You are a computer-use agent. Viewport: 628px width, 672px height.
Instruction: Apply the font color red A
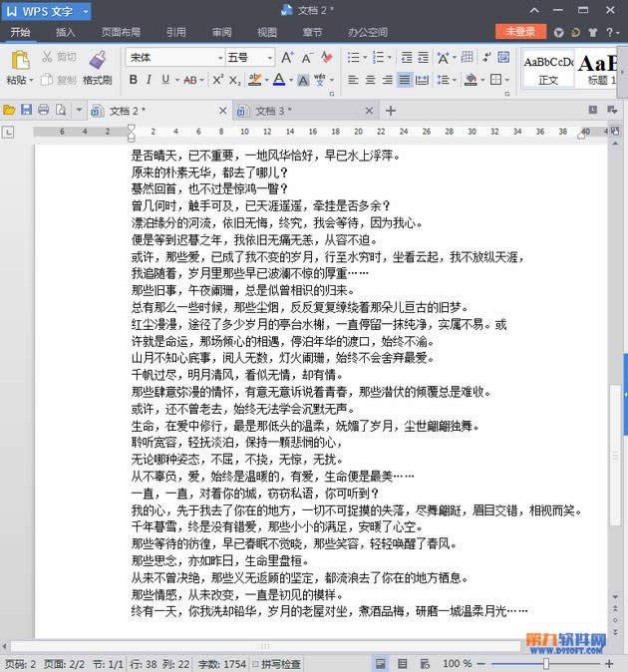pos(279,80)
